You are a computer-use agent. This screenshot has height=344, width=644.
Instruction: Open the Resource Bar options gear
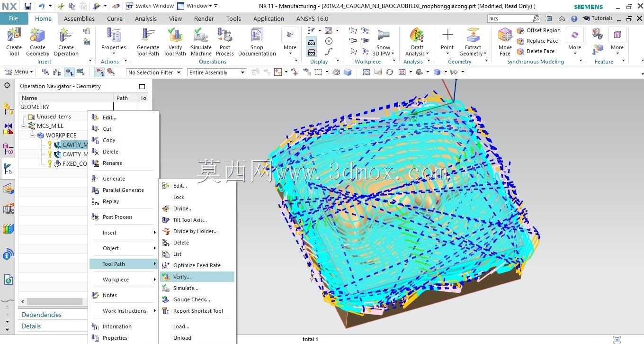(7, 86)
